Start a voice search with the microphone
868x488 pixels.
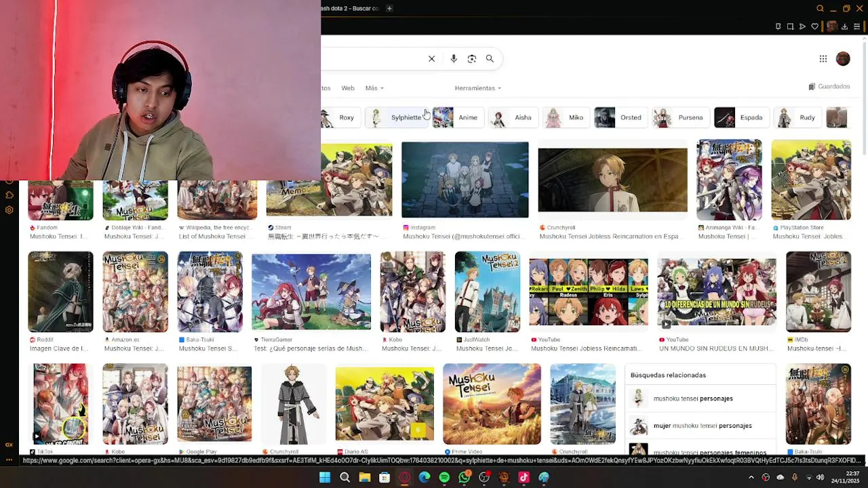click(x=454, y=59)
